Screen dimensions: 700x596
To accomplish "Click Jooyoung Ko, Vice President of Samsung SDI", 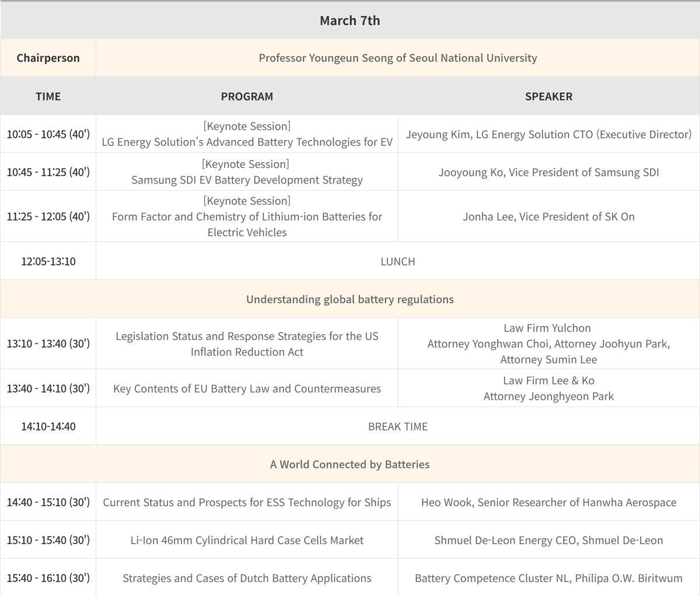I will pos(548,172).
